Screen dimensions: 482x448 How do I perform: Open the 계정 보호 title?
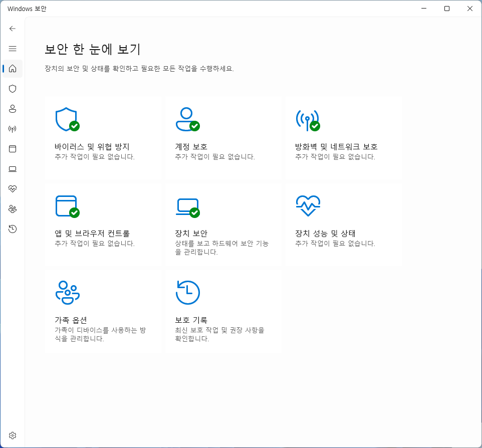pos(191,147)
